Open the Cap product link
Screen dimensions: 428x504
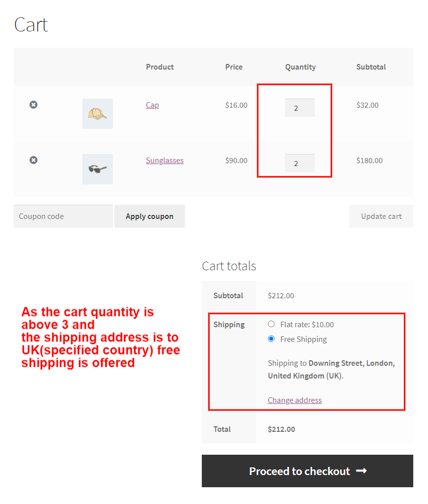coord(152,105)
